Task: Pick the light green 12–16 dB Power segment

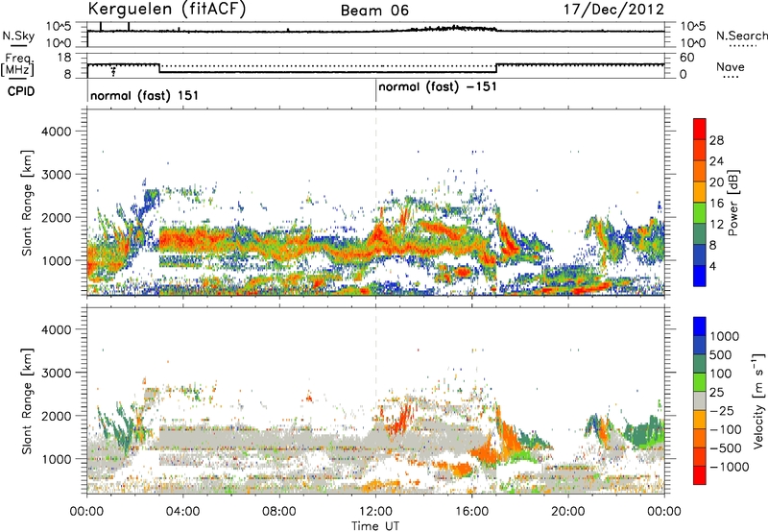Action: tap(700, 213)
